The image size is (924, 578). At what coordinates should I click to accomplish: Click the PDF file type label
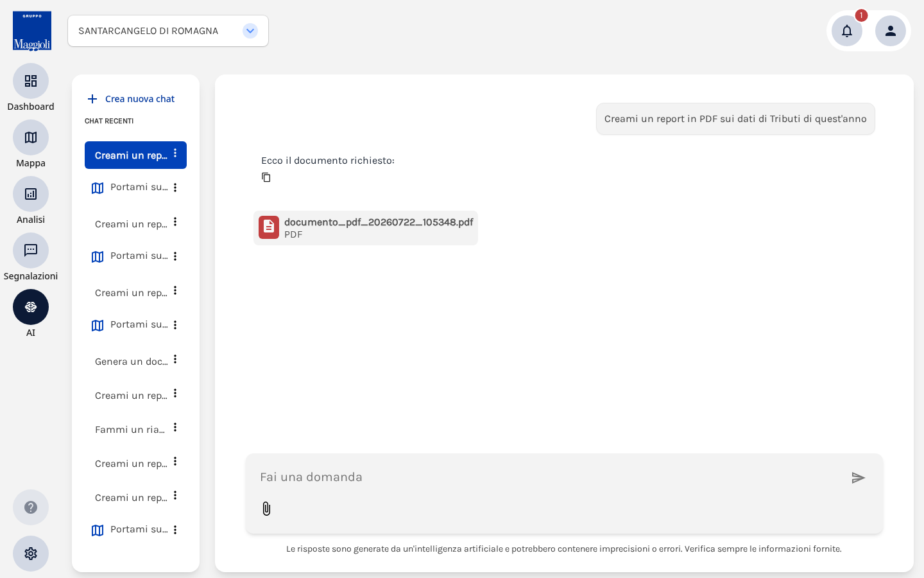(x=293, y=234)
